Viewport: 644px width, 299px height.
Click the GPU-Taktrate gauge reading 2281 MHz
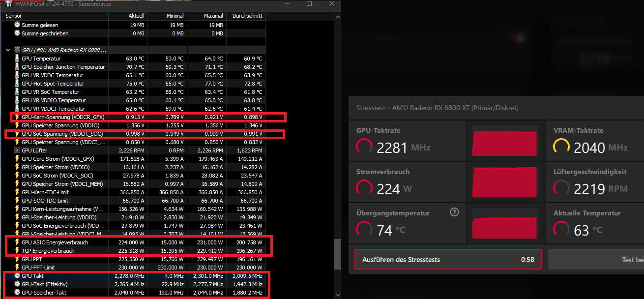pos(364,147)
